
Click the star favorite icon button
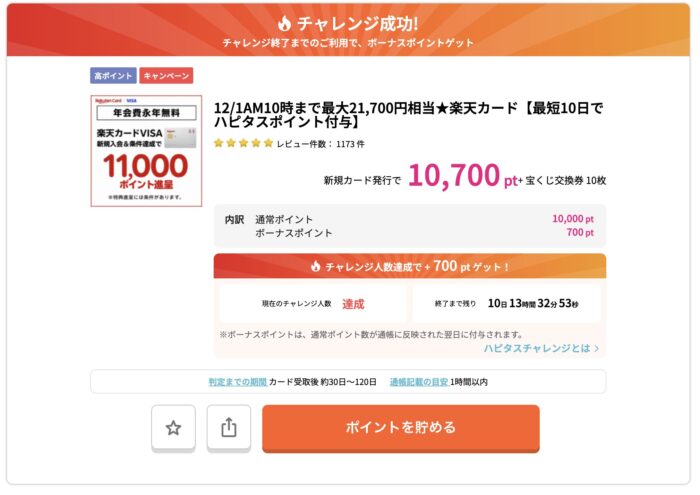coord(173,428)
